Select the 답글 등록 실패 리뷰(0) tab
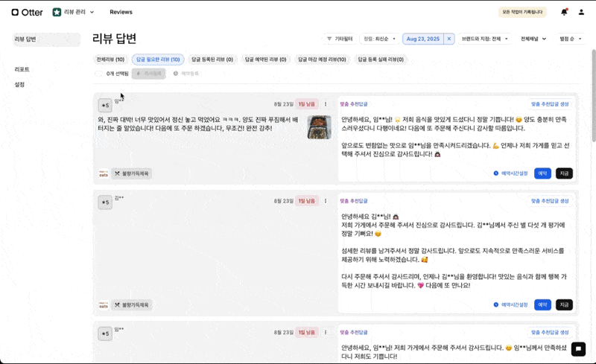Viewport: 596px width, 364px height. click(x=381, y=60)
